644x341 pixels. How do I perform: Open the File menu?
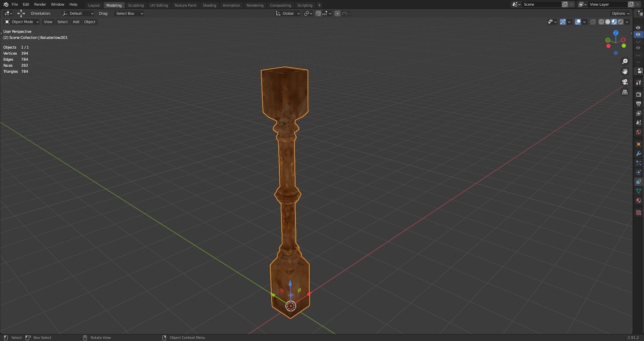15,4
